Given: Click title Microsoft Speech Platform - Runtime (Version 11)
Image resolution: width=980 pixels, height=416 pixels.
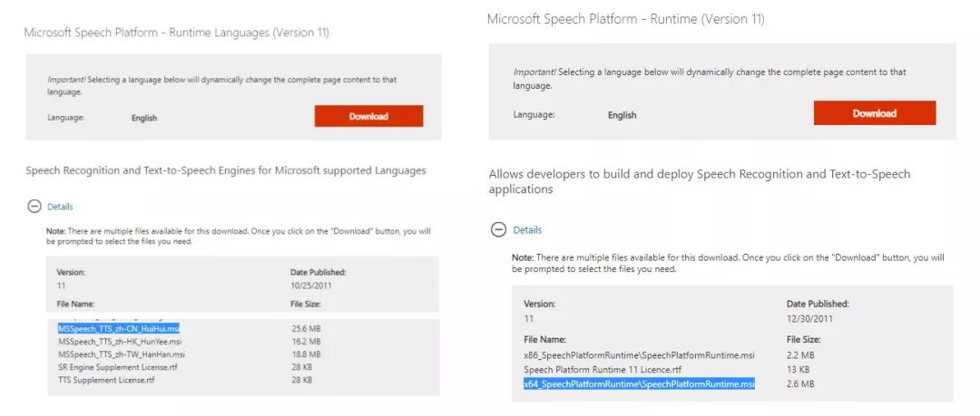Looking at the screenshot, I should tap(625, 19).
